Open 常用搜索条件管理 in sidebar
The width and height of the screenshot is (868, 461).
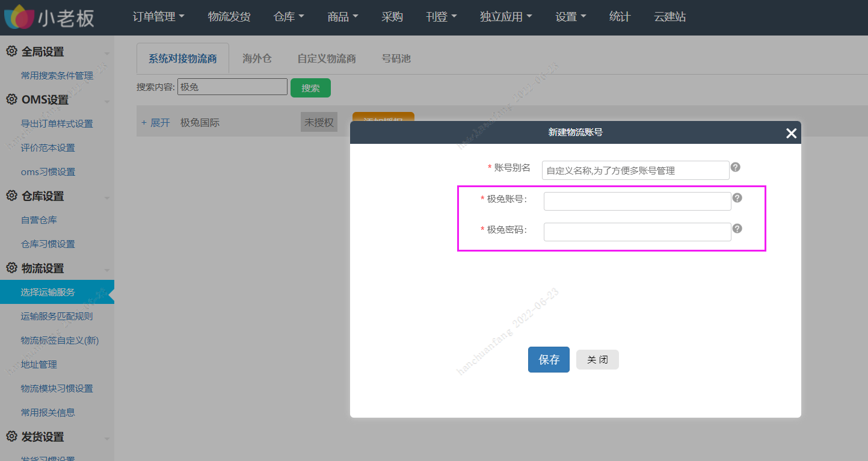(57, 75)
